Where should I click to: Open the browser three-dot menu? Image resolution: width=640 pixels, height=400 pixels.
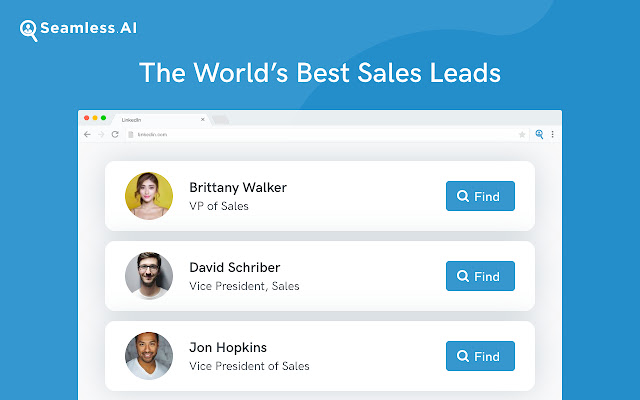(552, 134)
